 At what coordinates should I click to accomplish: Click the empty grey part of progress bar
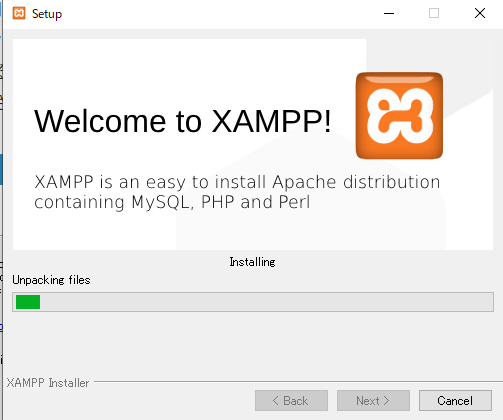click(x=266, y=302)
